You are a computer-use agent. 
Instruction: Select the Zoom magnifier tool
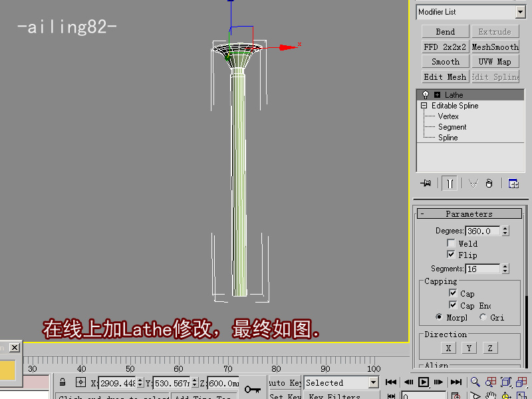coord(475,382)
